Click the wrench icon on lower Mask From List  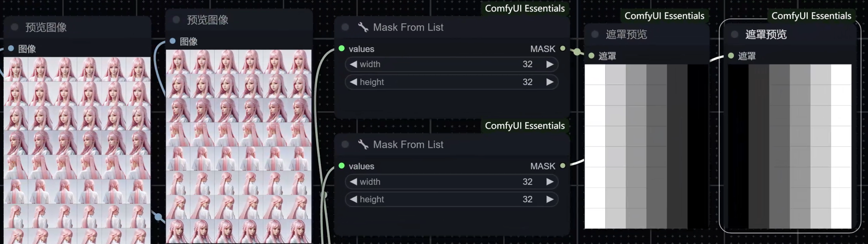363,145
